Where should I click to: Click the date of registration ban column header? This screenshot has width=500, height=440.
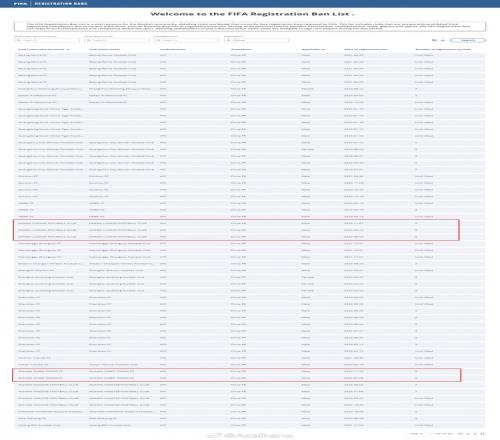pyautogui.click(x=366, y=49)
